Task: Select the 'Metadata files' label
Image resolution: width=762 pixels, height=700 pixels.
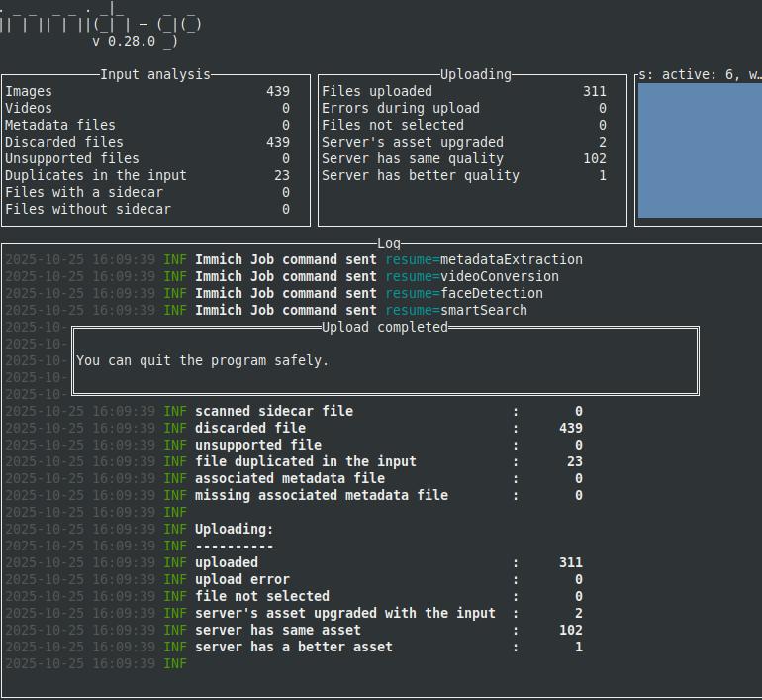Action: tap(60, 125)
